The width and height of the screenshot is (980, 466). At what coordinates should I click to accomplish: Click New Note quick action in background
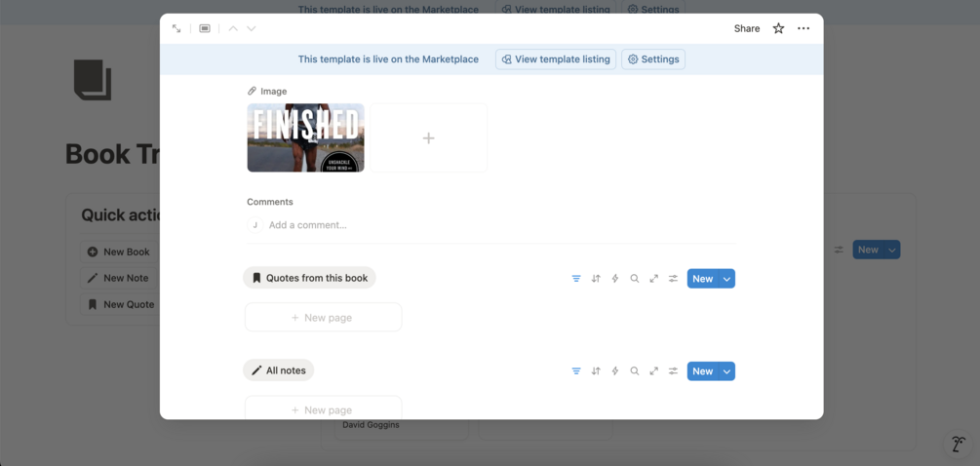click(x=119, y=278)
